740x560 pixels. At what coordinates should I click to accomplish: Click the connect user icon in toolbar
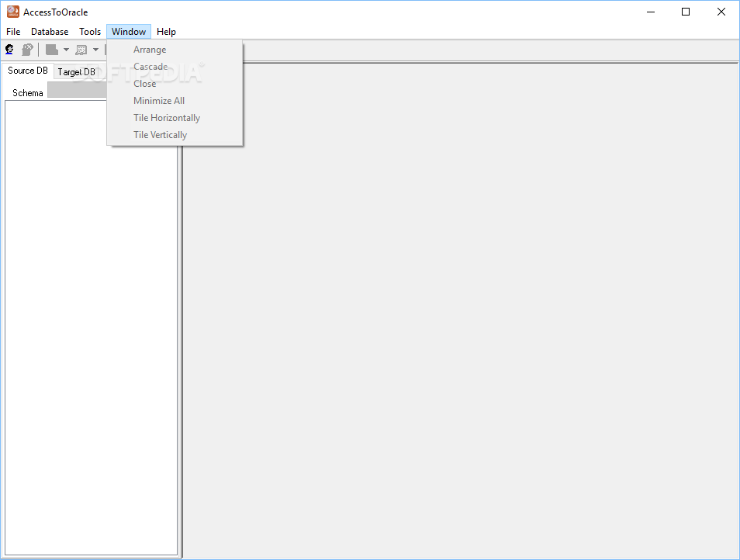pyautogui.click(x=9, y=50)
